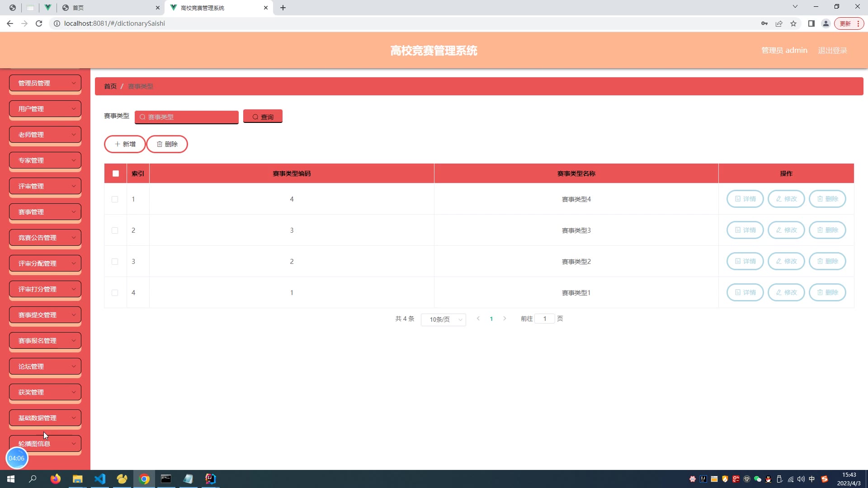Image resolution: width=868 pixels, height=488 pixels.
Task: View details of 赛事类型2
Action: click(x=745, y=261)
